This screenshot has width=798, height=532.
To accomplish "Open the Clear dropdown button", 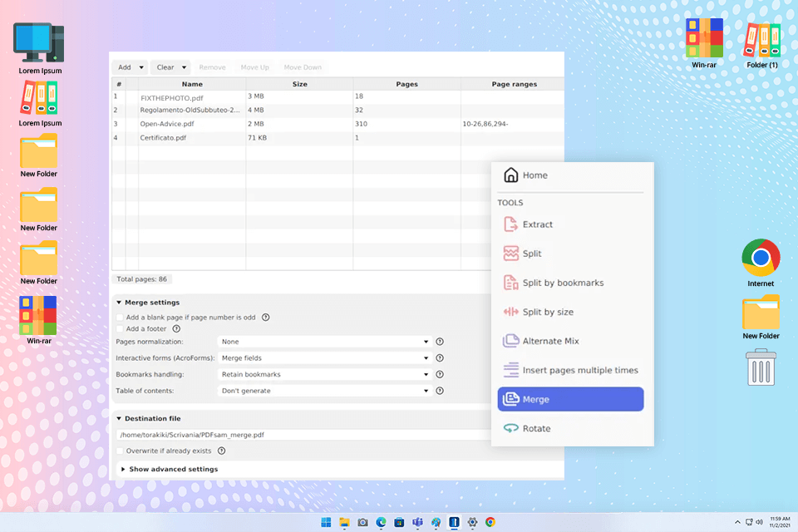I will [171, 67].
